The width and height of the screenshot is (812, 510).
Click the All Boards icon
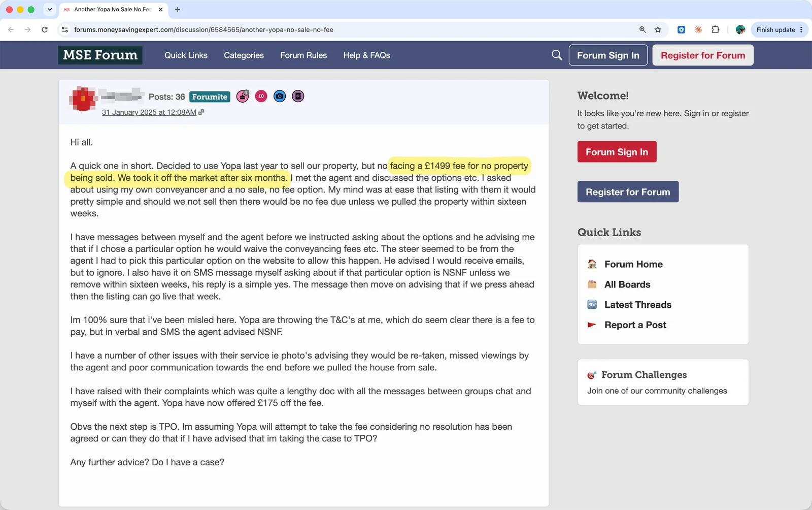(592, 284)
